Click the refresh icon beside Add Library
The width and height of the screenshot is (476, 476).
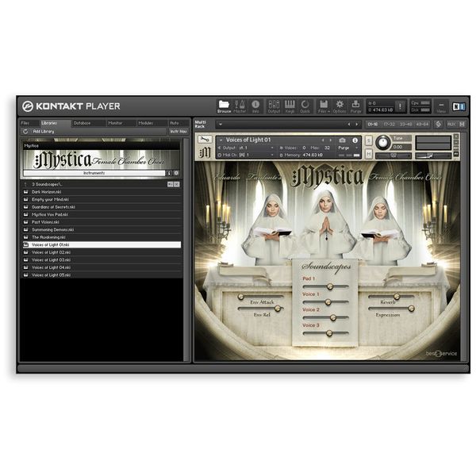click(25, 131)
